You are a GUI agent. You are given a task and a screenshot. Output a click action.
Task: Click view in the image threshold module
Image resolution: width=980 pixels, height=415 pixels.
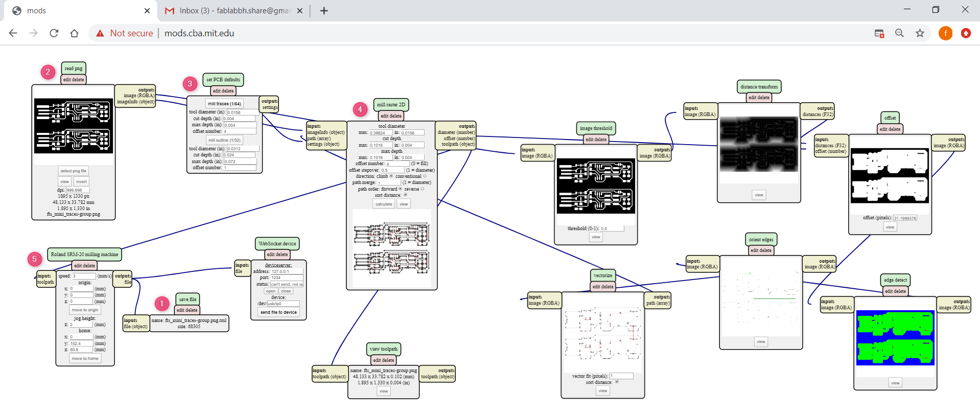click(596, 237)
